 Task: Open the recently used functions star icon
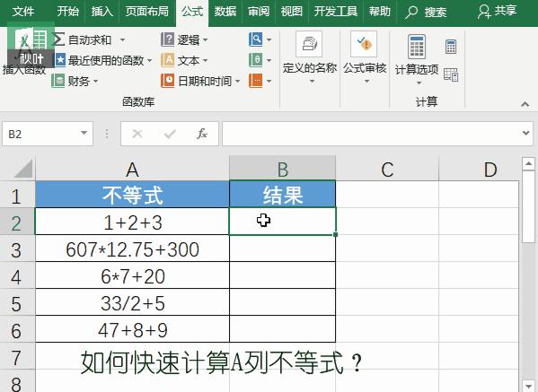click(60, 60)
